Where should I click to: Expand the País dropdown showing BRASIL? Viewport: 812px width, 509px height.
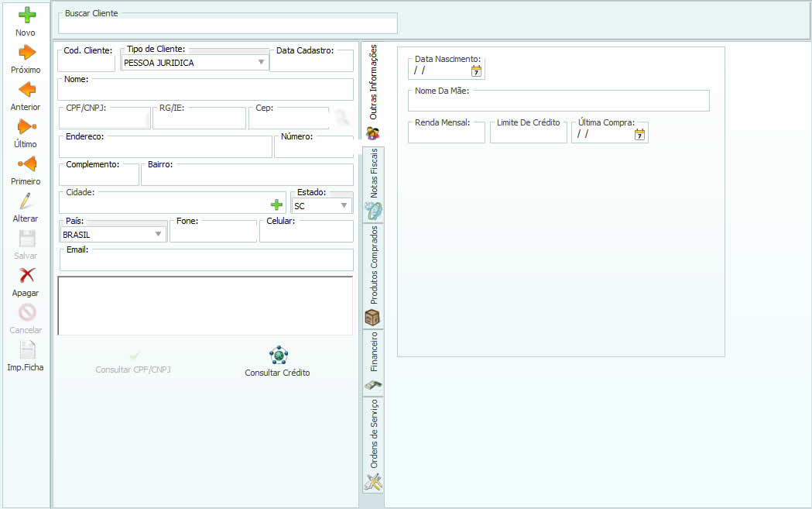(158, 234)
